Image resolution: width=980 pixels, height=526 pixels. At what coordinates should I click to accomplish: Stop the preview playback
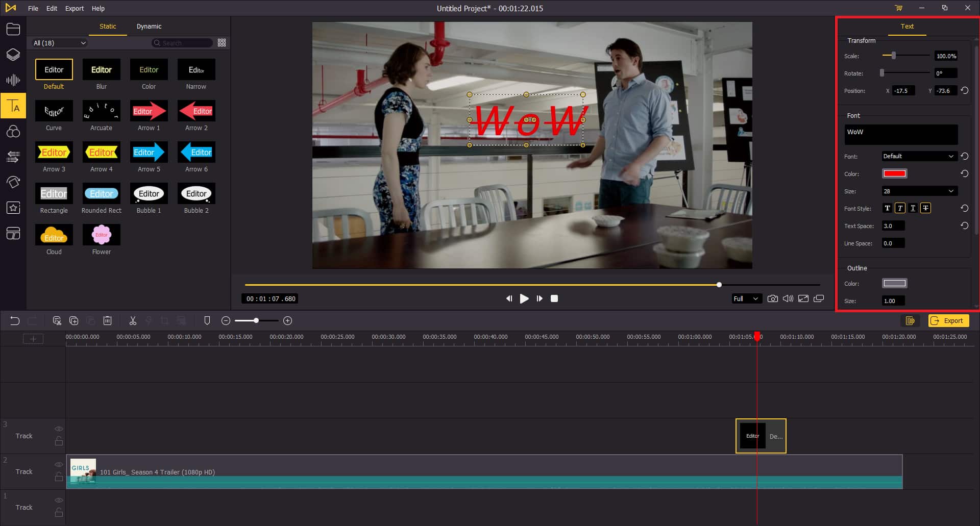pyautogui.click(x=554, y=298)
